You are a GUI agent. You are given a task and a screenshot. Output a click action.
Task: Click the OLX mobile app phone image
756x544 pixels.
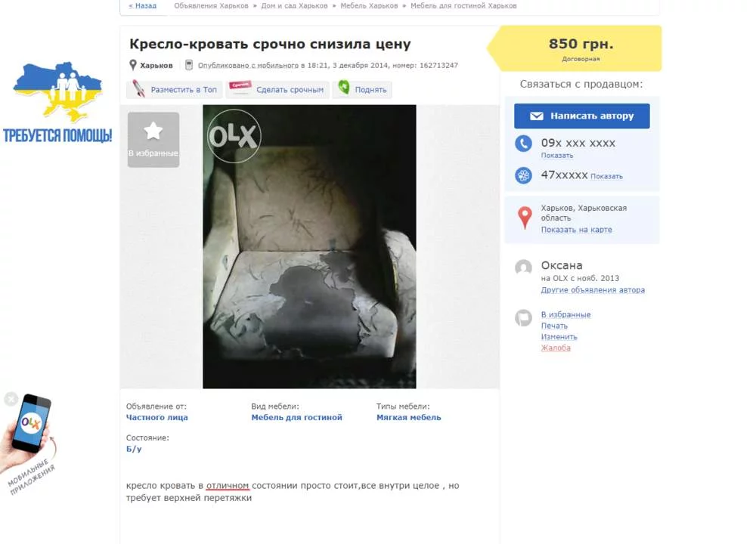(x=32, y=424)
